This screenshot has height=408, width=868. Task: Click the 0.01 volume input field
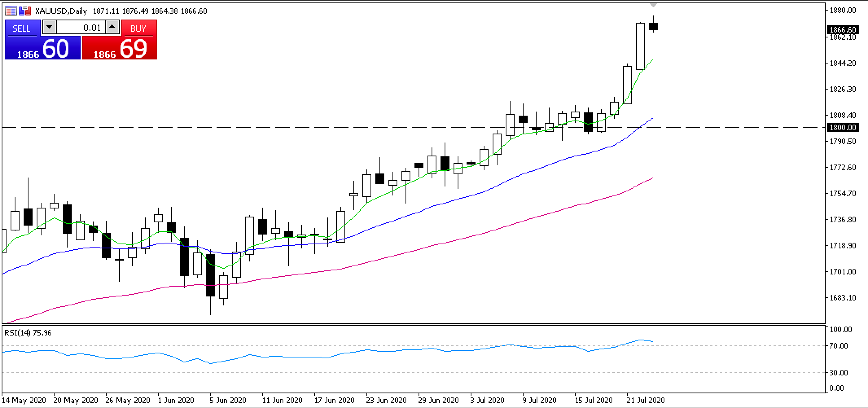[x=81, y=28]
